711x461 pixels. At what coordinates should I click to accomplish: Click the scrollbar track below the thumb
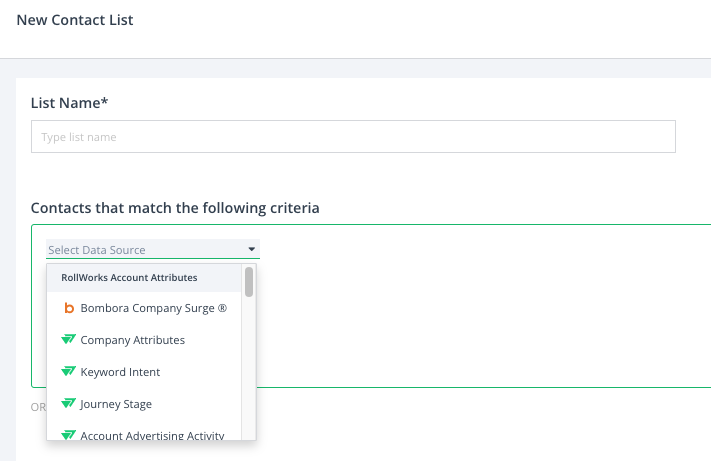click(x=249, y=368)
